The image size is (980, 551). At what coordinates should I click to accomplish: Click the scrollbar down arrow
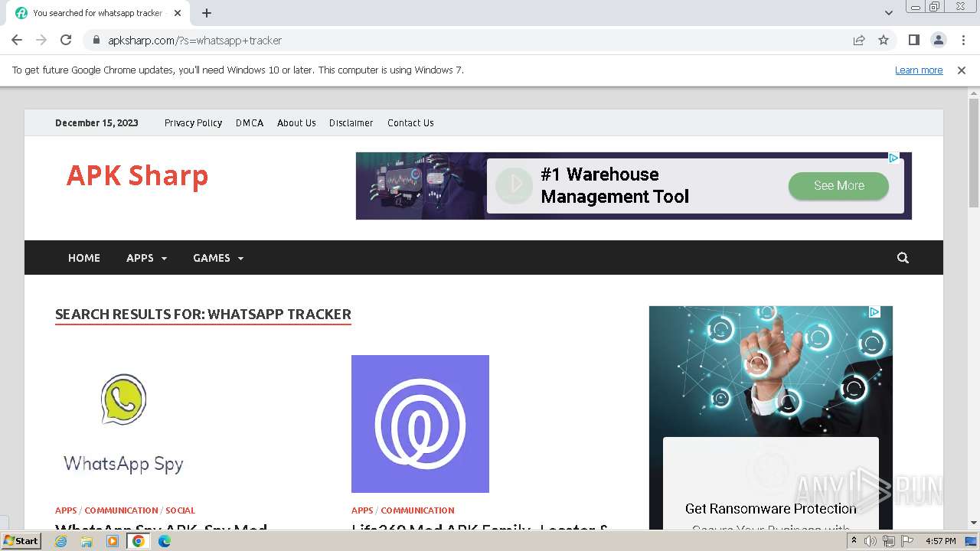pyautogui.click(x=974, y=523)
